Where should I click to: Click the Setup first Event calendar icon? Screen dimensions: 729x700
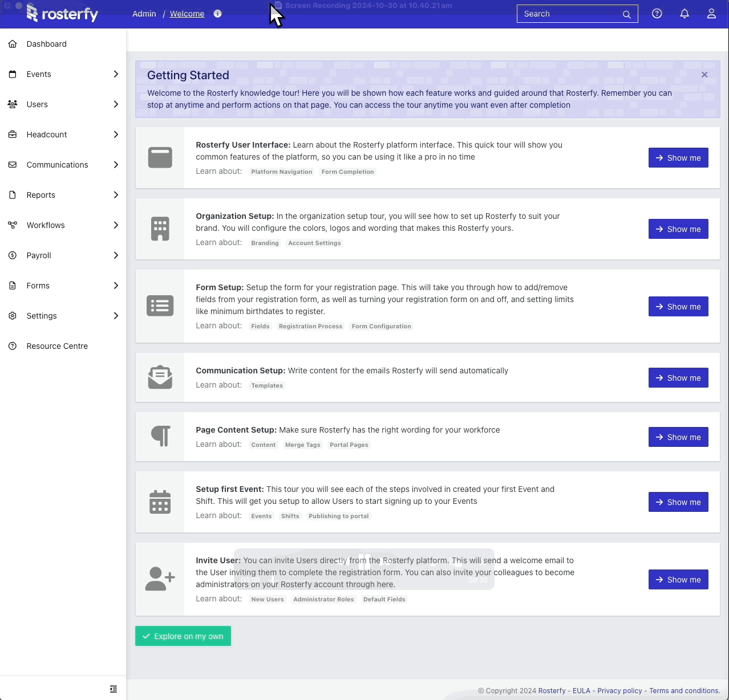pyautogui.click(x=160, y=502)
